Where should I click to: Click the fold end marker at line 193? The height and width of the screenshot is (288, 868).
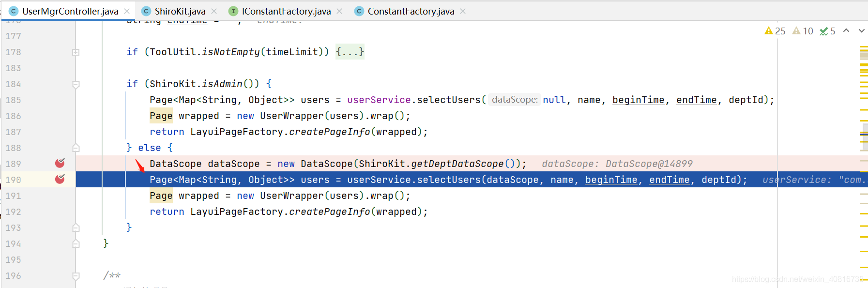point(76,227)
